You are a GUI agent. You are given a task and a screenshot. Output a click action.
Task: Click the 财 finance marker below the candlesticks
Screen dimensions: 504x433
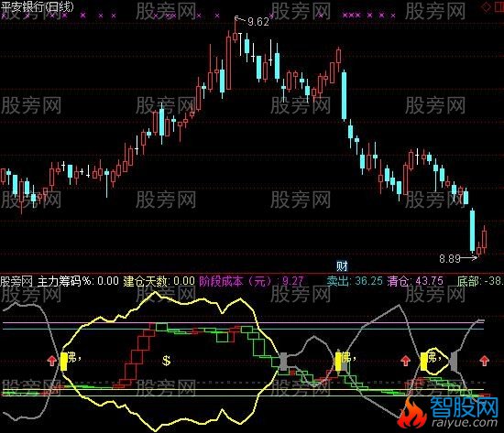342,266
